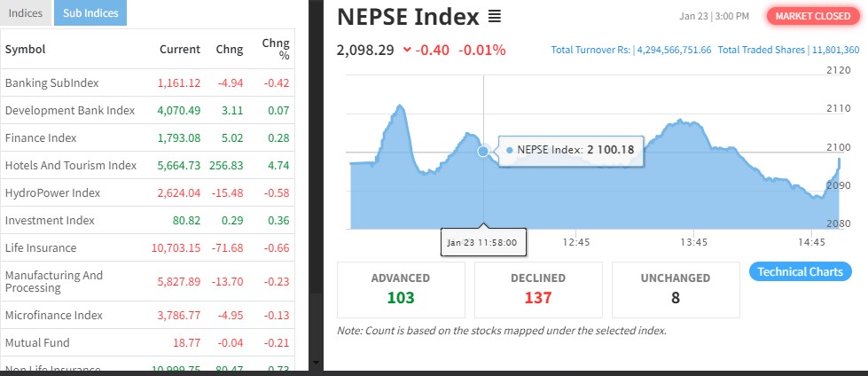This screenshot has height=376, width=868.
Task: Switch to the Indices tab
Action: [25, 13]
